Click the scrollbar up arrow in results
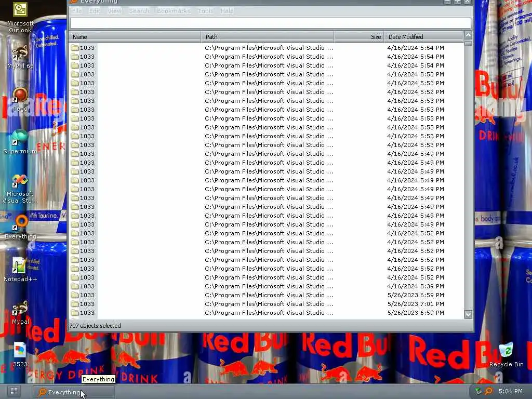 pos(468,35)
